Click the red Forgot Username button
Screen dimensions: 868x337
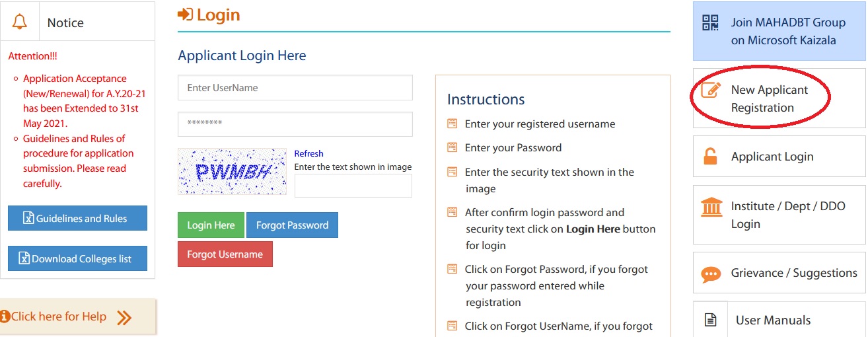(x=225, y=254)
